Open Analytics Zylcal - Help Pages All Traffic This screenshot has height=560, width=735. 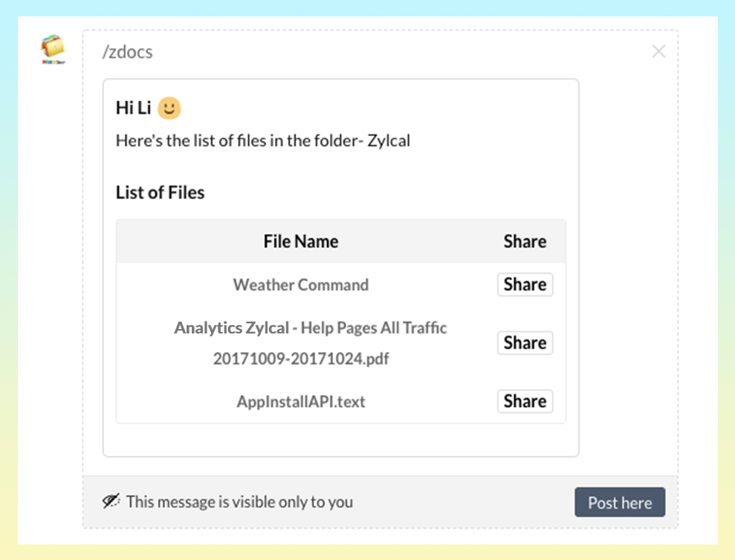point(311,328)
